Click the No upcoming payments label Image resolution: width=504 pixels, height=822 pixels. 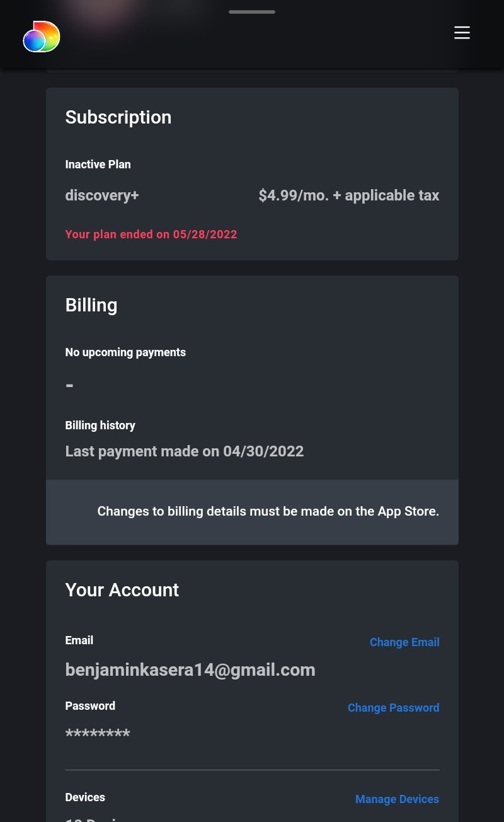click(x=125, y=352)
